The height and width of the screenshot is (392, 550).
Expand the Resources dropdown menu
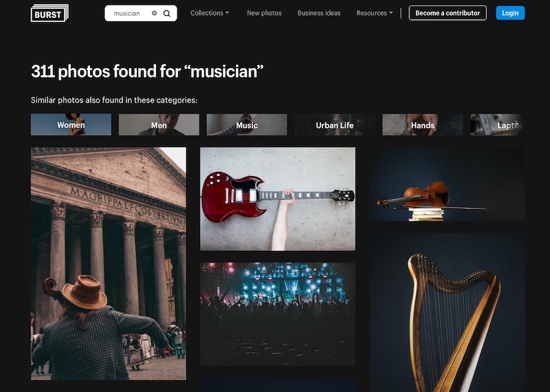pyautogui.click(x=374, y=13)
